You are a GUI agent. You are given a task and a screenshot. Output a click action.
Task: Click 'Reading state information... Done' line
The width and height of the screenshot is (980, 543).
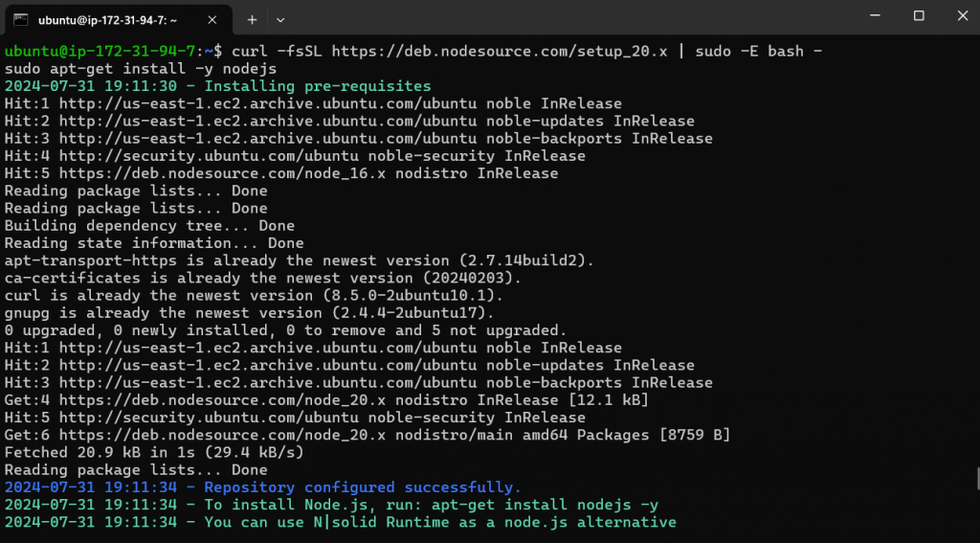pos(154,243)
